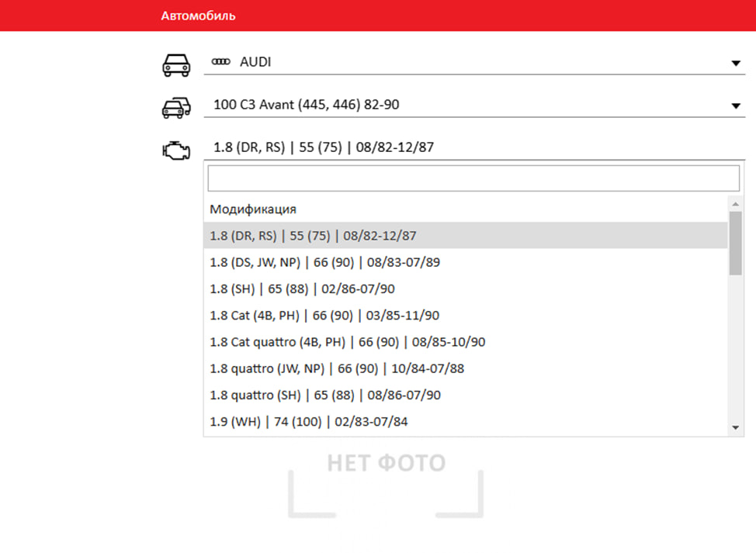Expand make list with AUDI arrow

736,63
